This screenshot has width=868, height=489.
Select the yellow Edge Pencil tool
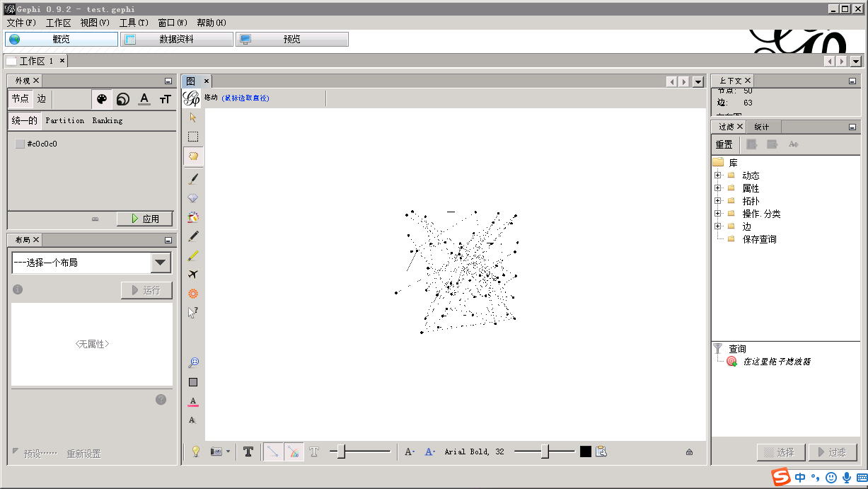pos(193,255)
